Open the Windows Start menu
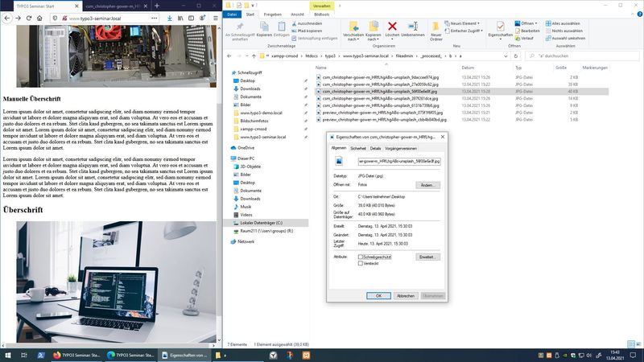The width and height of the screenshot is (644, 362). coord(8,354)
